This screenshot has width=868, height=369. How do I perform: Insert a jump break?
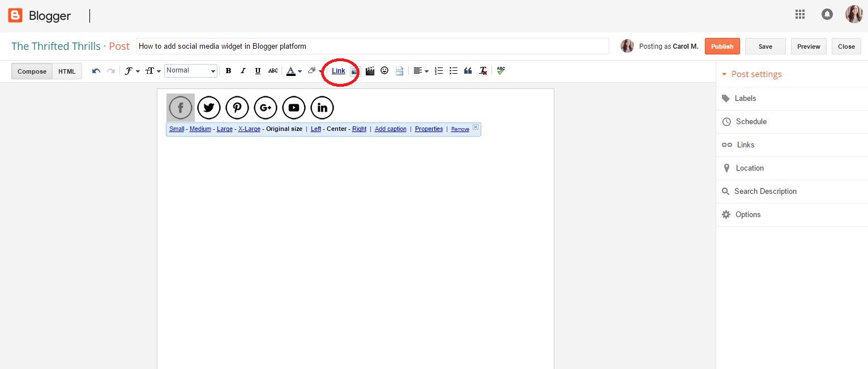[399, 70]
